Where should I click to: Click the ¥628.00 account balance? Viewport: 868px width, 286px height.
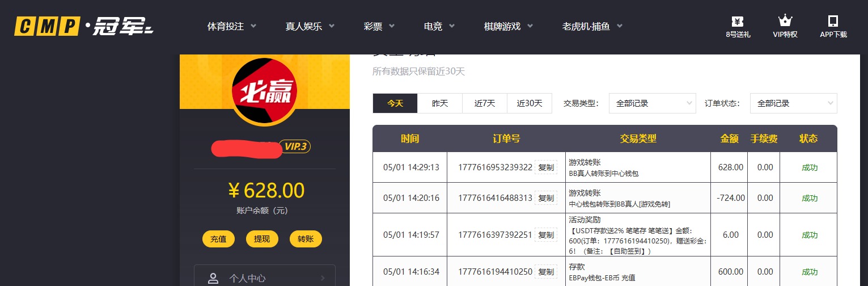pyautogui.click(x=266, y=190)
